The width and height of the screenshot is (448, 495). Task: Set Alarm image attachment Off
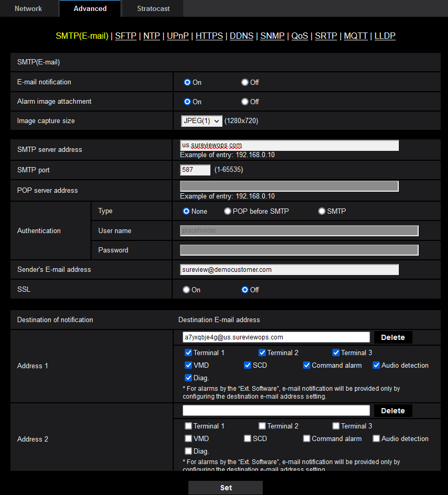tap(245, 102)
